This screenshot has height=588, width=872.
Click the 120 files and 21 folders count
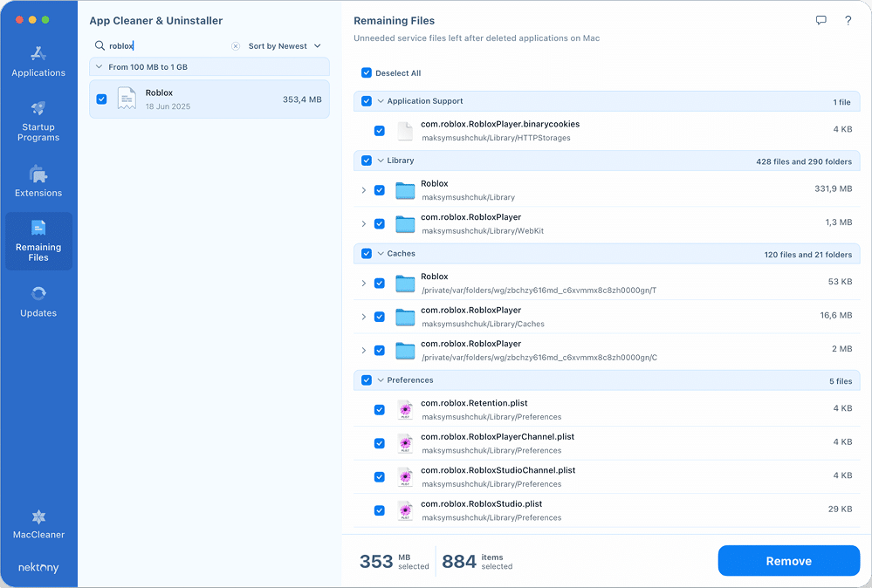[807, 255]
